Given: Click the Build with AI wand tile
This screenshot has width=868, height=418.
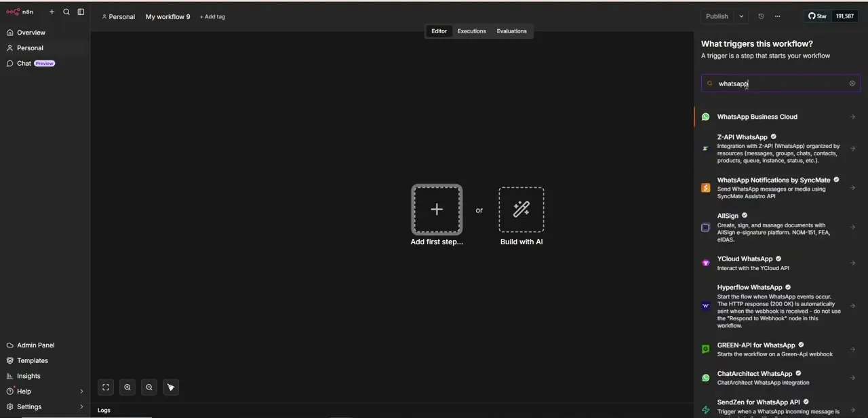Looking at the screenshot, I should point(521,210).
